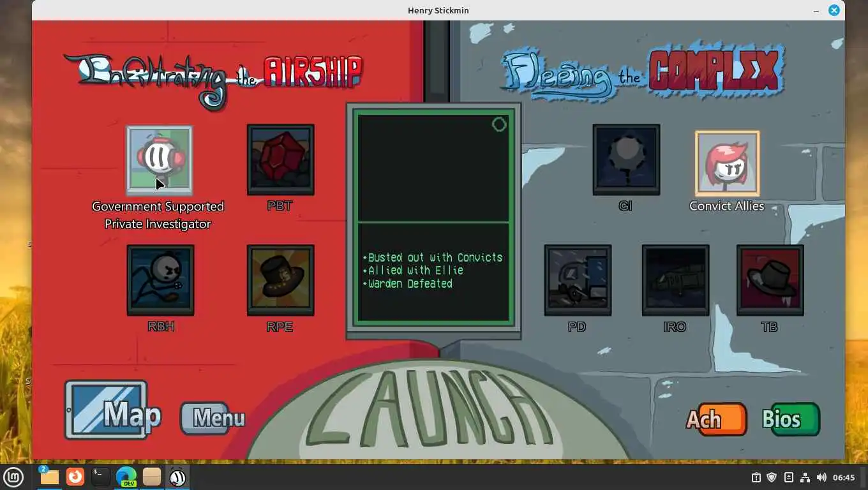Open the Map screen
The width and height of the screenshot is (868, 490).
pyautogui.click(x=112, y=411)
